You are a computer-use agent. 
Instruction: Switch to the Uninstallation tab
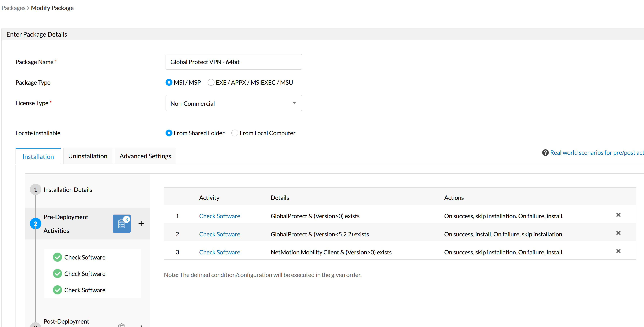tap(88, 156)
